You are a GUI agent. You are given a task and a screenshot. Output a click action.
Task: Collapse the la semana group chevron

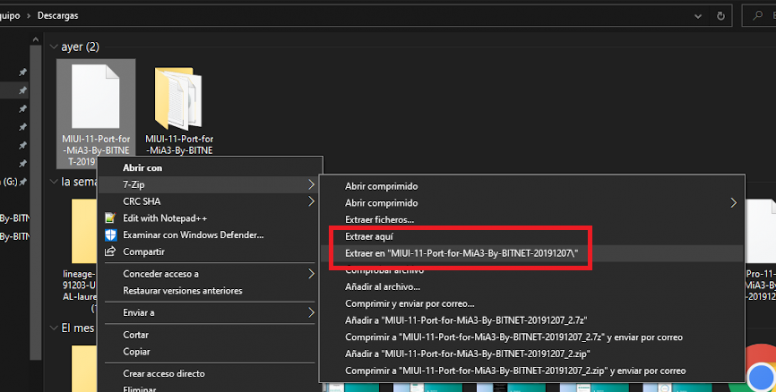53,182
